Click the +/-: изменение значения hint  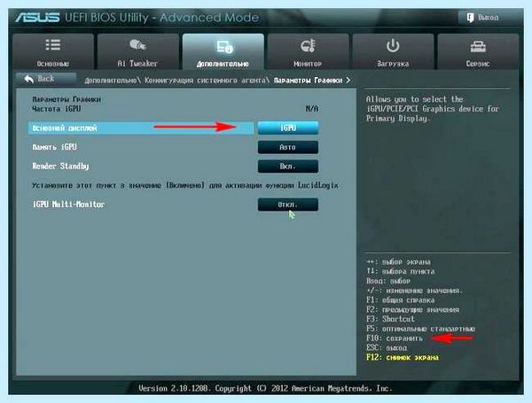[x=414, y=291]
